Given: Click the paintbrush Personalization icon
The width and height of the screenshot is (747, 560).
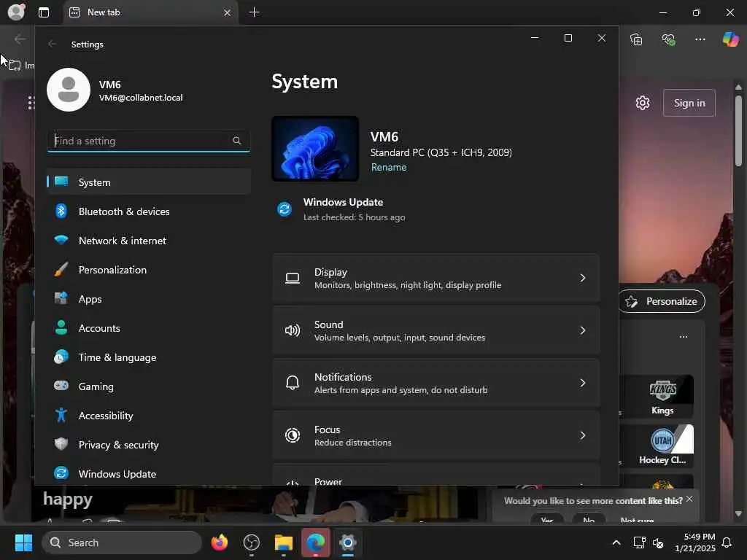Looking at the screenshot, I should pyautogui.click(x=61, y=270).
